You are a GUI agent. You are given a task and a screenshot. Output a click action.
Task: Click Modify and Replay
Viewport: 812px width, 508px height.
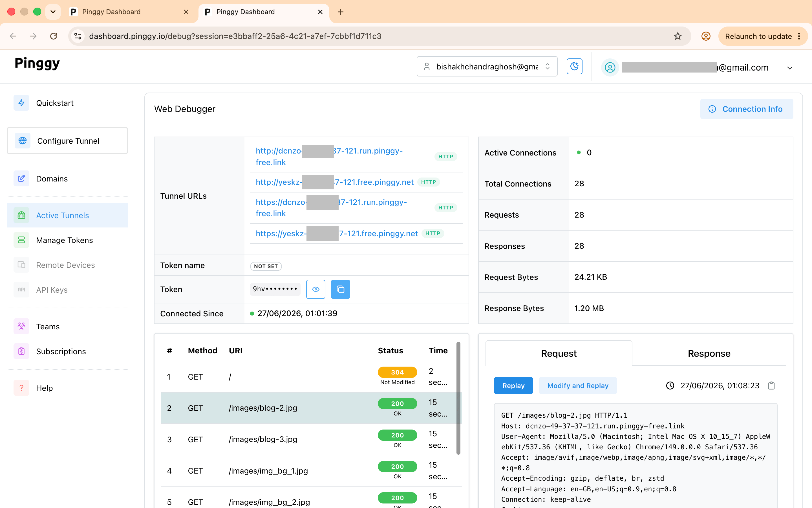[x=578, y=385]
